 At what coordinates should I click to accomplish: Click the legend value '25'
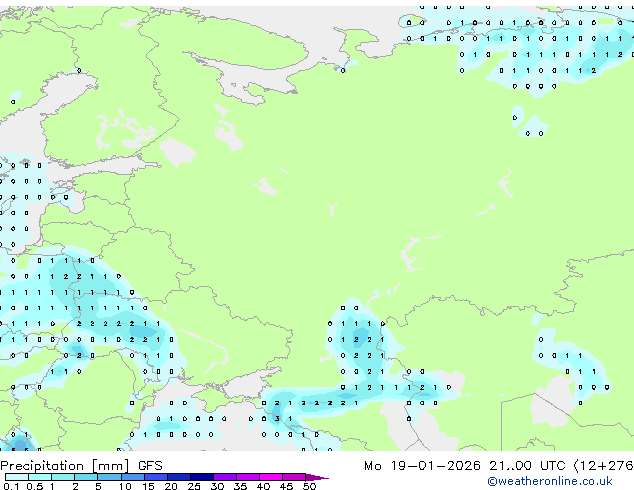(194, 486)
